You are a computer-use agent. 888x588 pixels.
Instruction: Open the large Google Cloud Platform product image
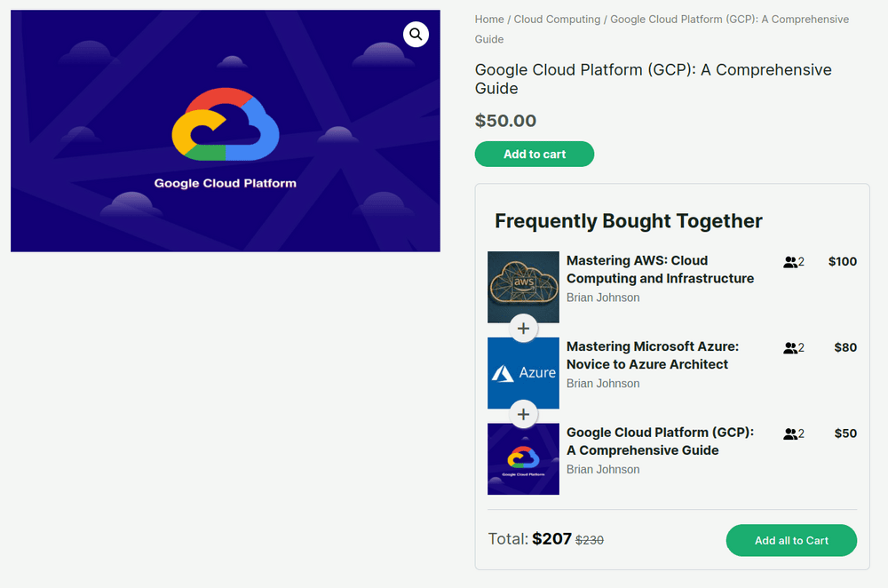(226, 131)
